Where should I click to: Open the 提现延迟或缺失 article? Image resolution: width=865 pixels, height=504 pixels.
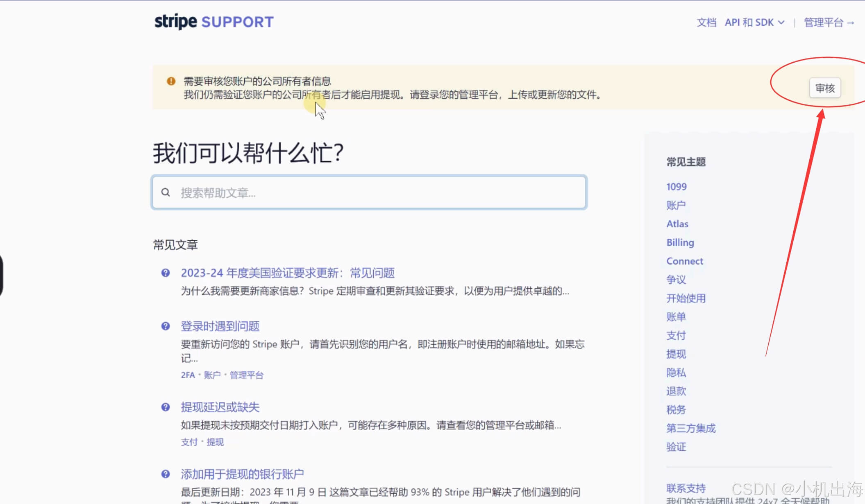(x=220, y=407)
